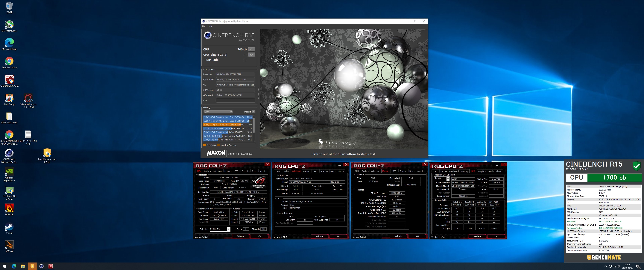The image size is (644, 270).
Task: Click the Textures/Models integrity link
Action: coord(575,228)
